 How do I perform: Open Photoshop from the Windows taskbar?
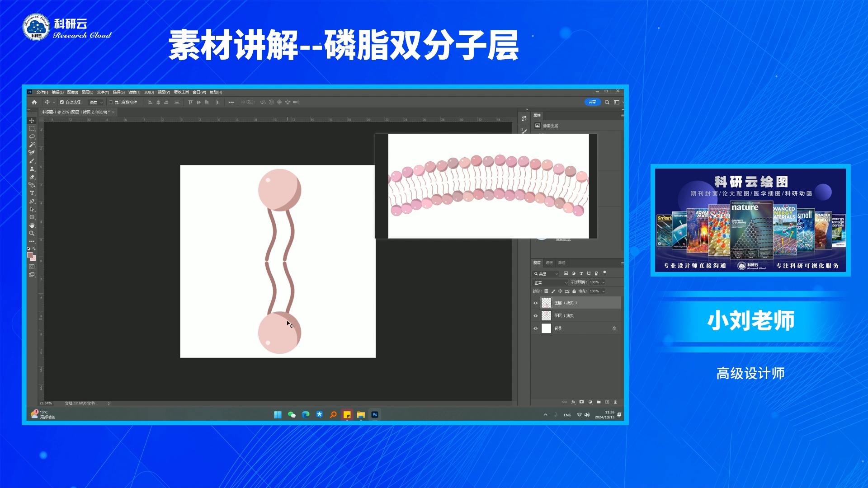[375, 415]
